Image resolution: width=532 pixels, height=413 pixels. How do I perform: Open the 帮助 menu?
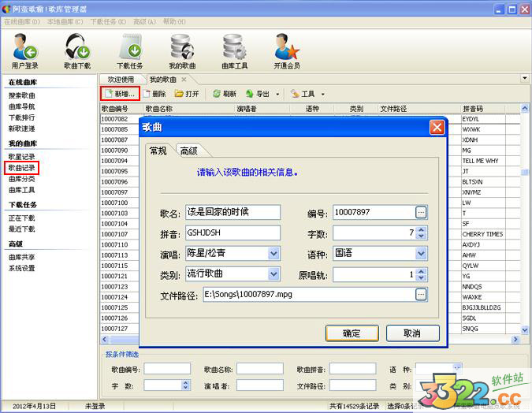point(174,22)
